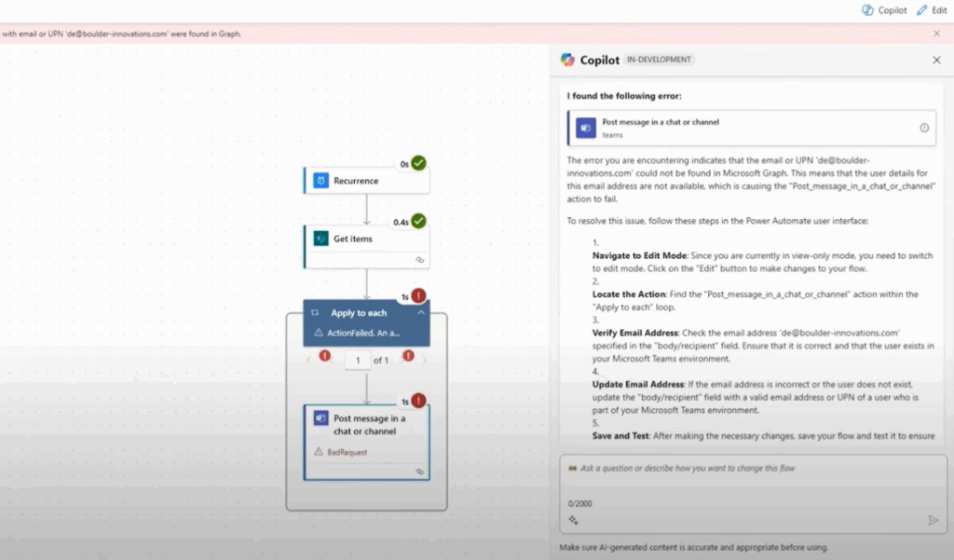954x560 pixels.
Task: Click the Copilot logo in panel header
Action: click(x=567, y=60)
